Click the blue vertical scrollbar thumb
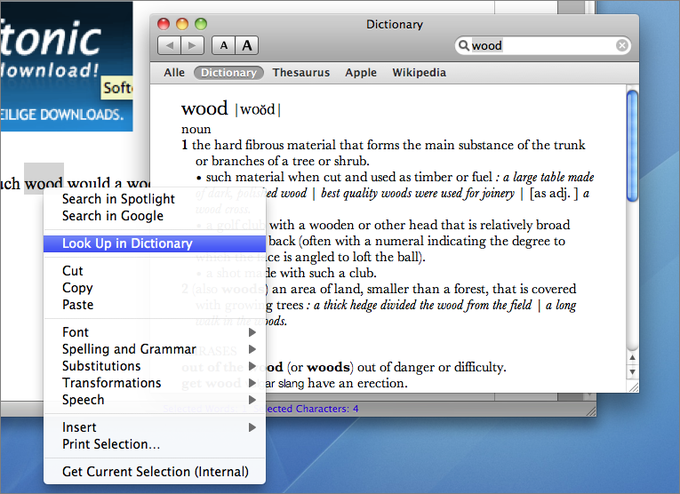This screenshot has height=494, width=680. [x=632, y=146]
